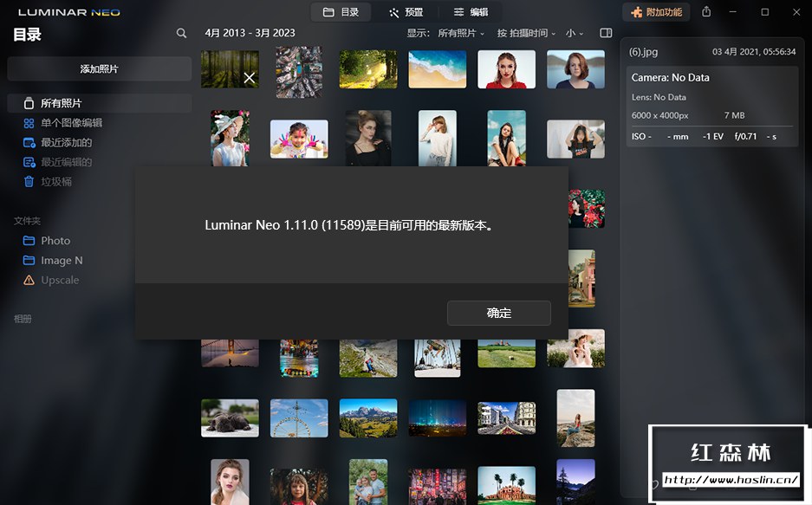Select the woman sitting on blue background thumbnail
Image resolution: width=812 pixels, height=505 pixels.
506,138
